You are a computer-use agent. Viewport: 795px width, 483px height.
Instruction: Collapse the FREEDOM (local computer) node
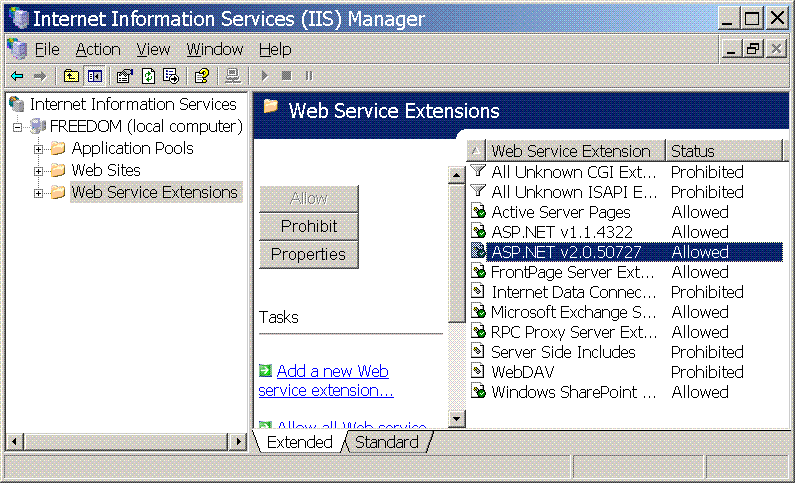click(x=18, y=127)
